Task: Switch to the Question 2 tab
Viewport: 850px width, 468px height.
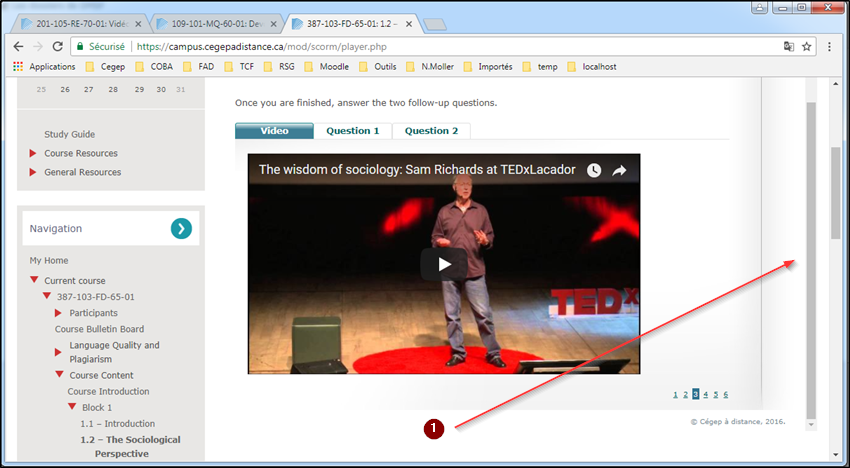Action: coord(431,131)
